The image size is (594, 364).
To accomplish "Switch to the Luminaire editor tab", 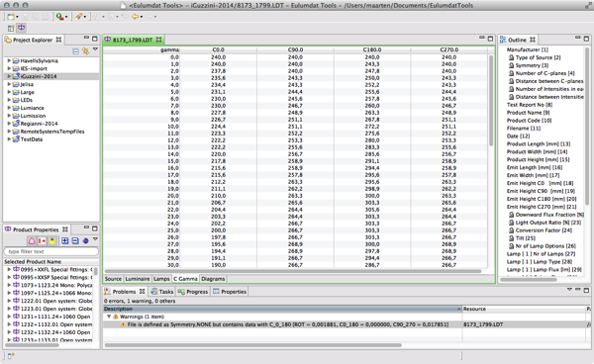I will (138, 279).
